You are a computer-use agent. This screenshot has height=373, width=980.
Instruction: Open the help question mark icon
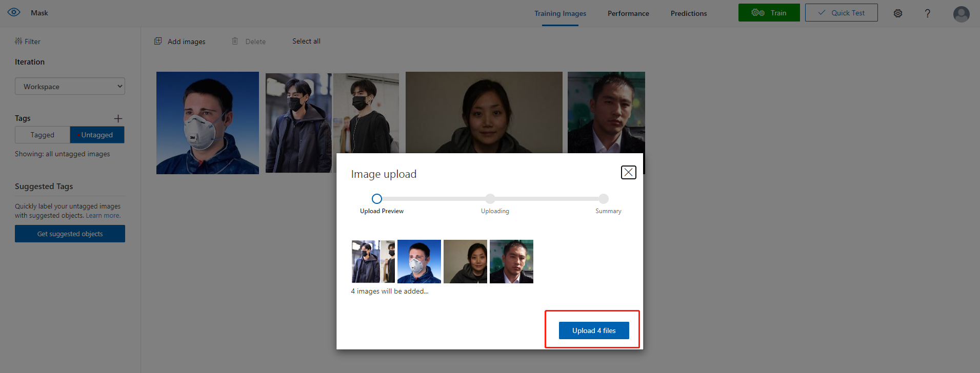click(927, 13)
